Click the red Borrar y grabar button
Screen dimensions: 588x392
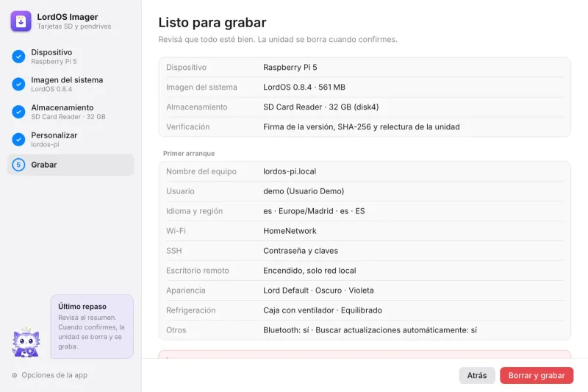click(x=537, y=376)
